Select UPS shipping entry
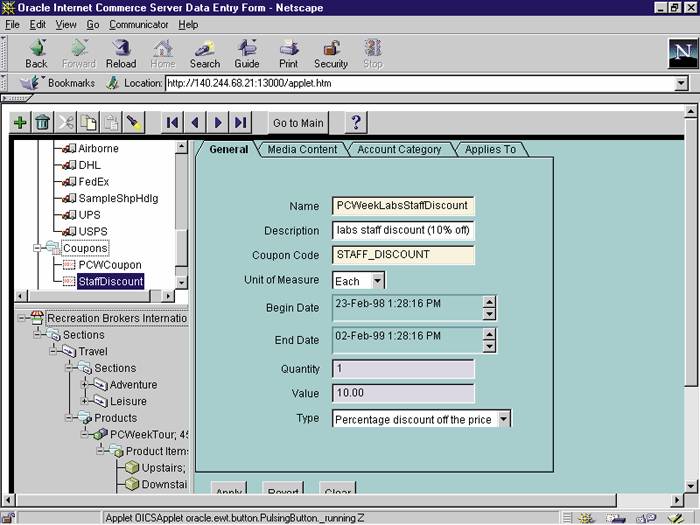The width and height of the screenshot is (700, 525). coord(89,215)
